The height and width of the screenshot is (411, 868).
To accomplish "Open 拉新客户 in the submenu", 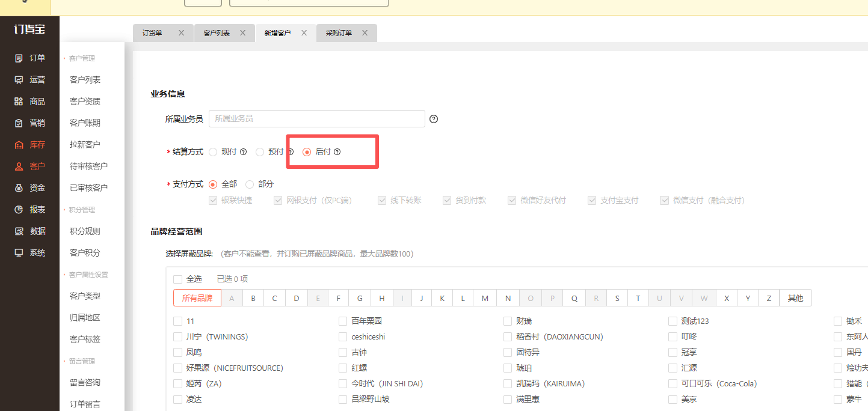I will pyautogui.click(x=85, y=145).
